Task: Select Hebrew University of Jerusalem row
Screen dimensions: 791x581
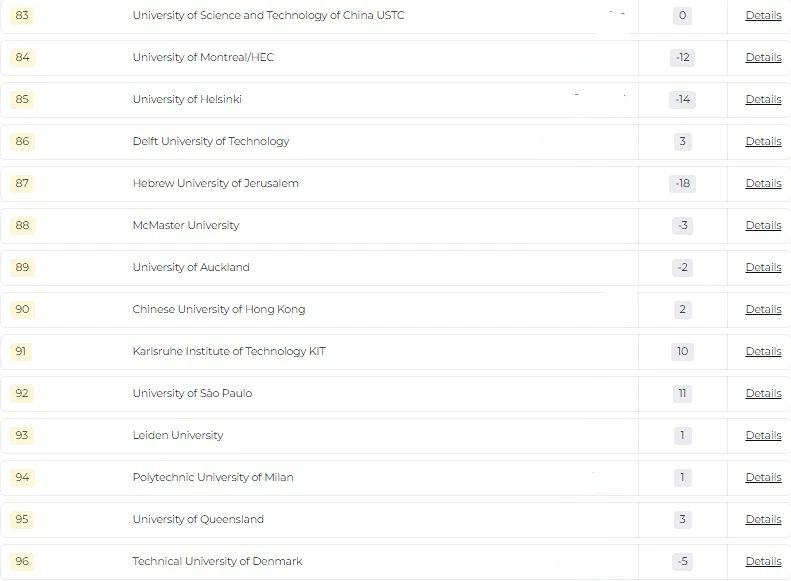Action: (x=396, y=184)
